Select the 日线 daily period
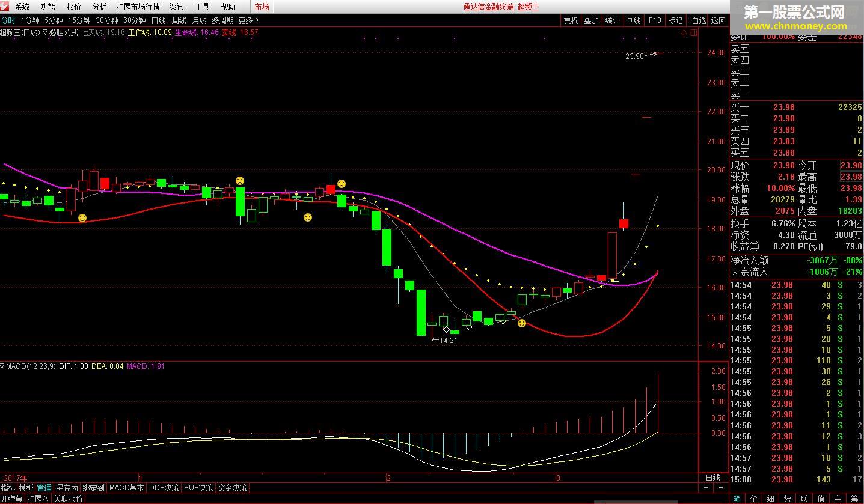Screen dimensions: 864x504 coord(158,20)
